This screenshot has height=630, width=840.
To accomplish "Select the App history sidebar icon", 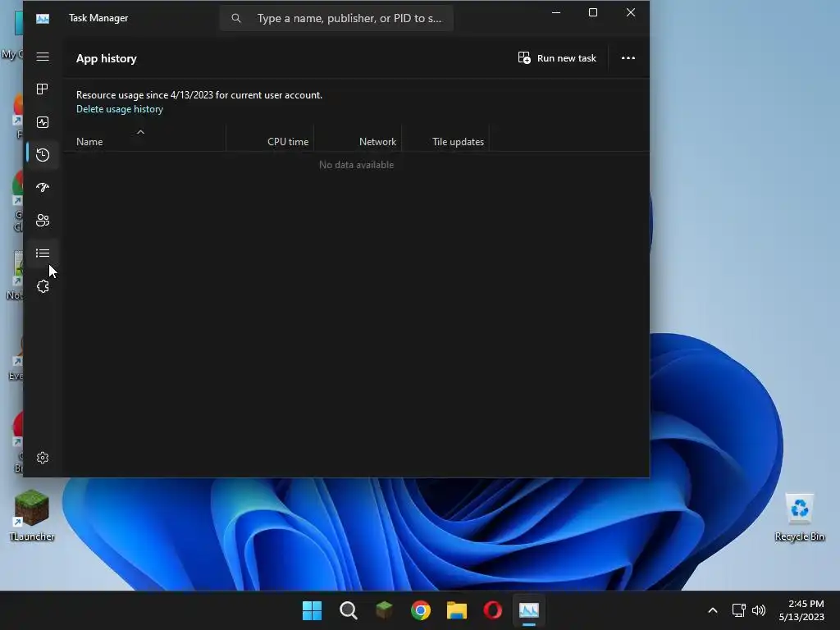I will coord(43,155).
